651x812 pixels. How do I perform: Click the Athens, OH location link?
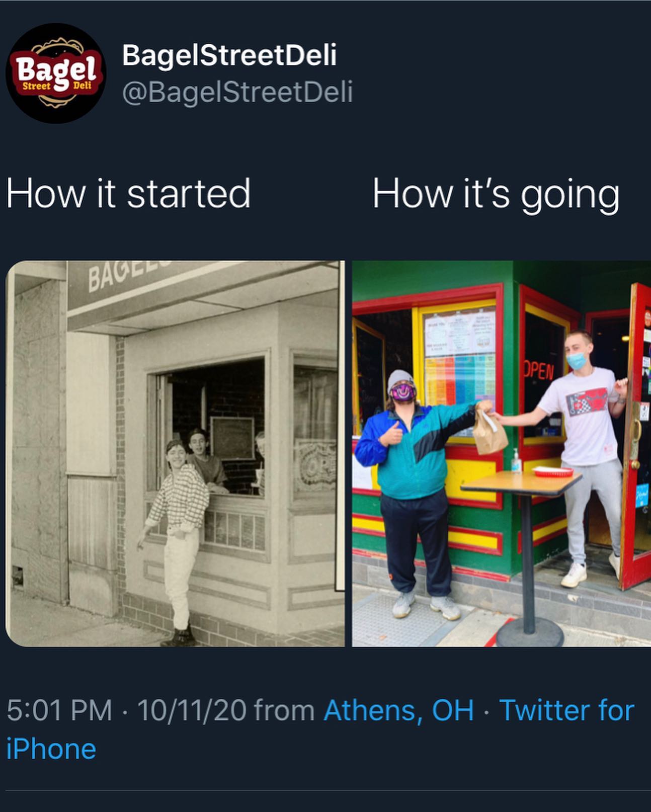pos(399,710)
